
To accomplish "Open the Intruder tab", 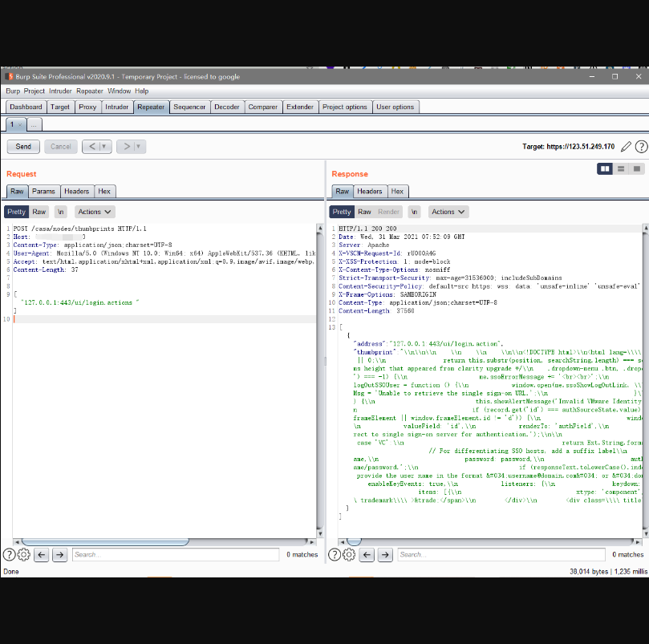I will (117, 107).
